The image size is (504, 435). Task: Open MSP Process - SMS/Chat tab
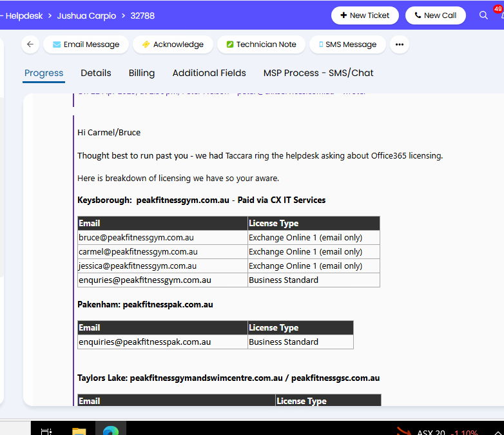tap(318, 73)
